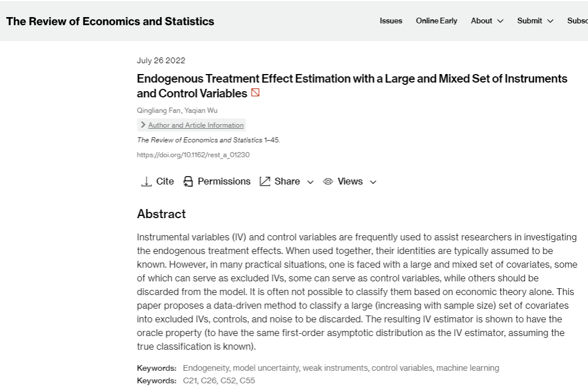Open the Issues menu item
The width and height of the screenshot is (588, 389).
coord(391,21)
